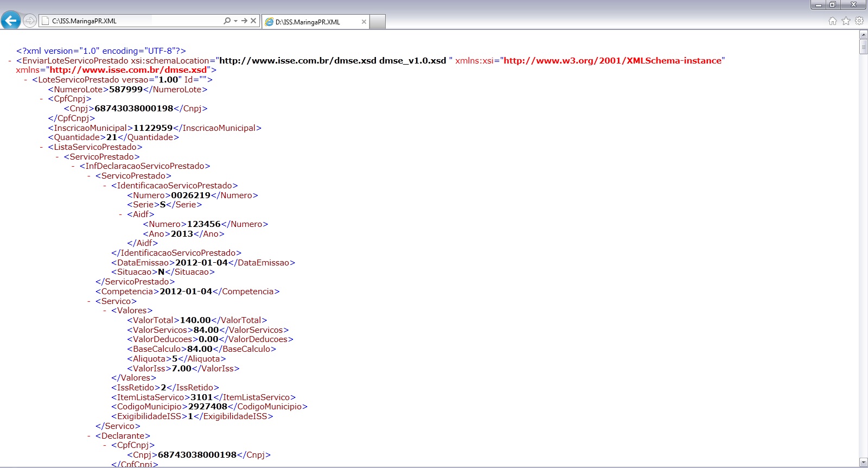Click the xmlns dmse.xsd namespace URL
Image resolution: width=868 pixels, height=468 pixels.
(x=129, y=70)
